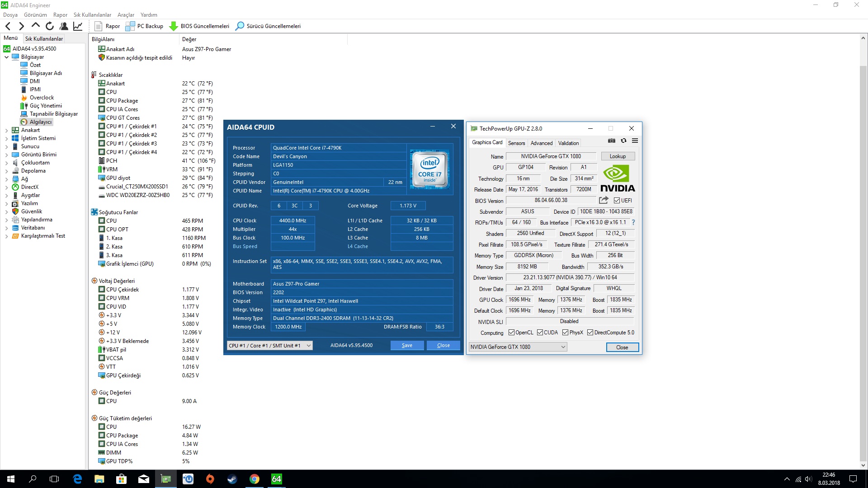868x488 pixels.
Task: Switch to the Advanced tab in GPU-Z
Action: (542, 143)
